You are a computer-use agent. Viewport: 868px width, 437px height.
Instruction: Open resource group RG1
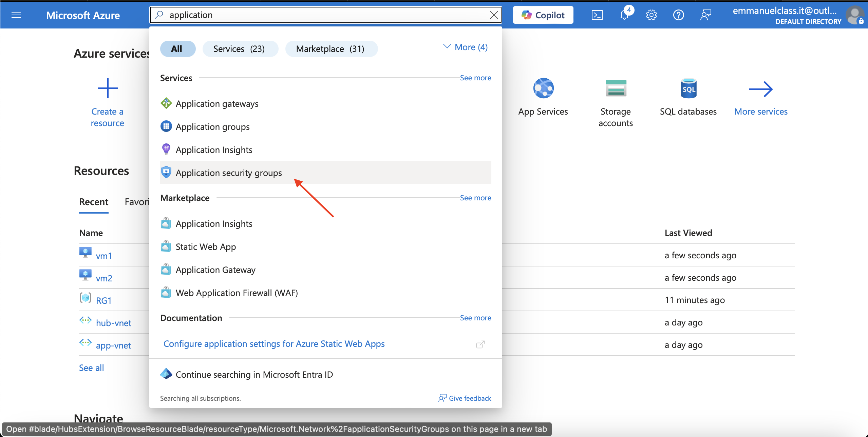point(103,301)
